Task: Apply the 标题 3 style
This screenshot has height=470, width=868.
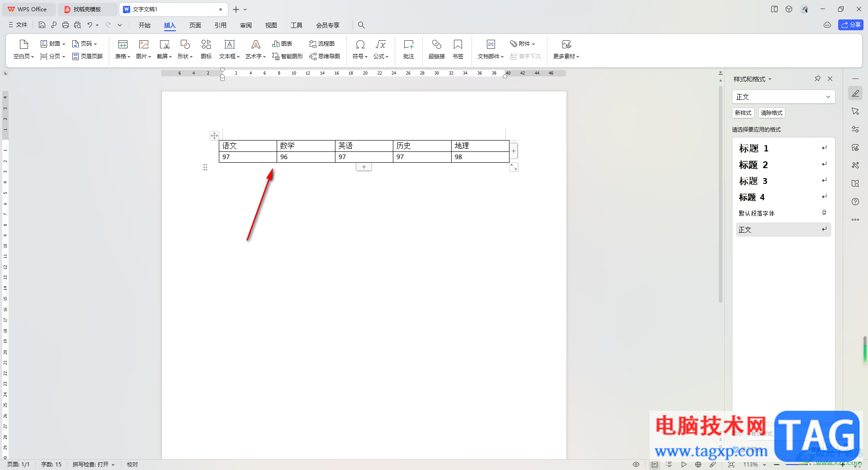Action: pos(783,181)
